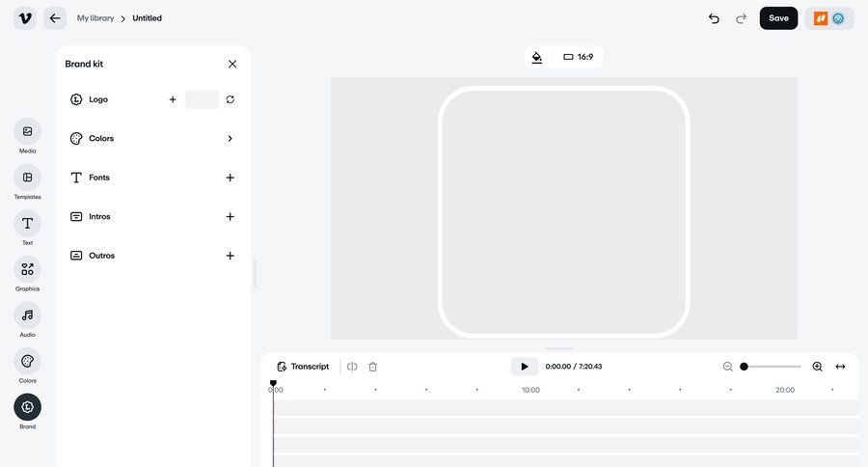Zoom in the timeline
Image resolution: width=868 pixels, height=467 pixels.
pos(817,367)
